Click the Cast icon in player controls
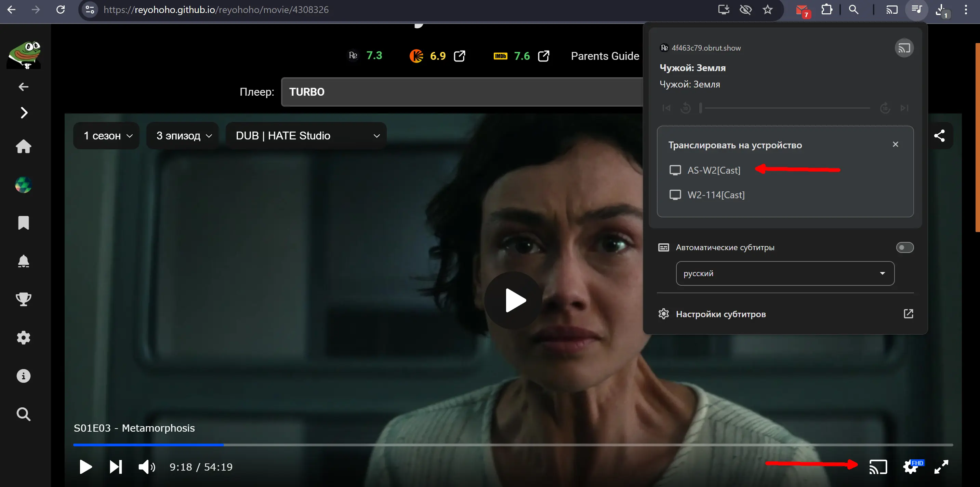 click(878, 467)
